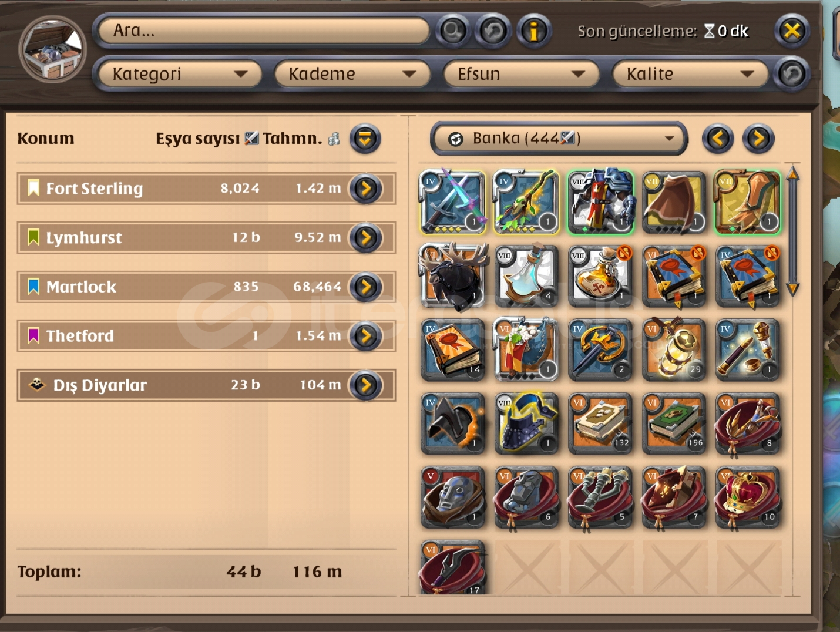840x632 pixels.
Task: Toggle the sort-order button next to Tahmn.
Action: pyautogui.click(x=365, y=139)
